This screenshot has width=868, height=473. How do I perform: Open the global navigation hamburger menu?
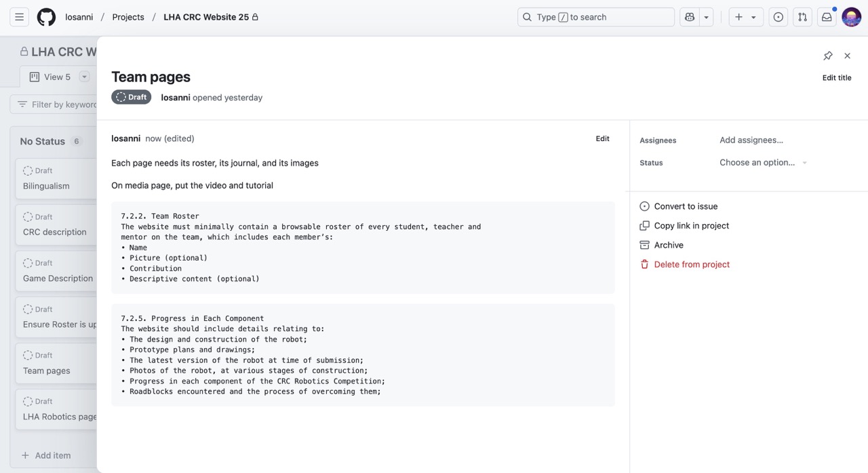click(x=19, y=16)
